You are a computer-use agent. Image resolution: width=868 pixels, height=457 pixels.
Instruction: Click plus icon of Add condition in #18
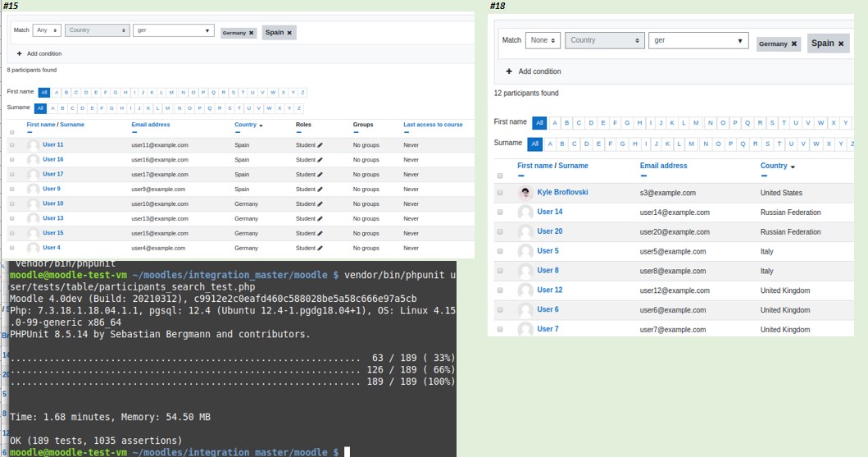509,71
